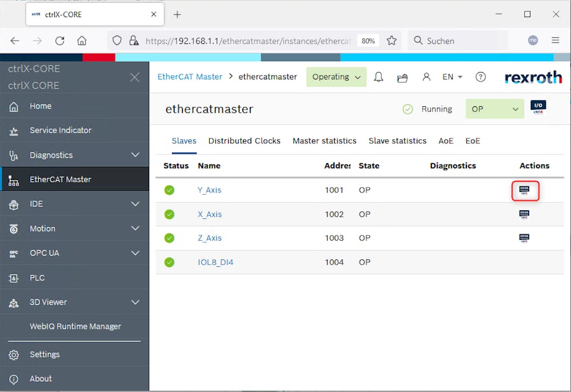Open ctrlX DRIVE link for Y_Axis

(x=524, y=190)
